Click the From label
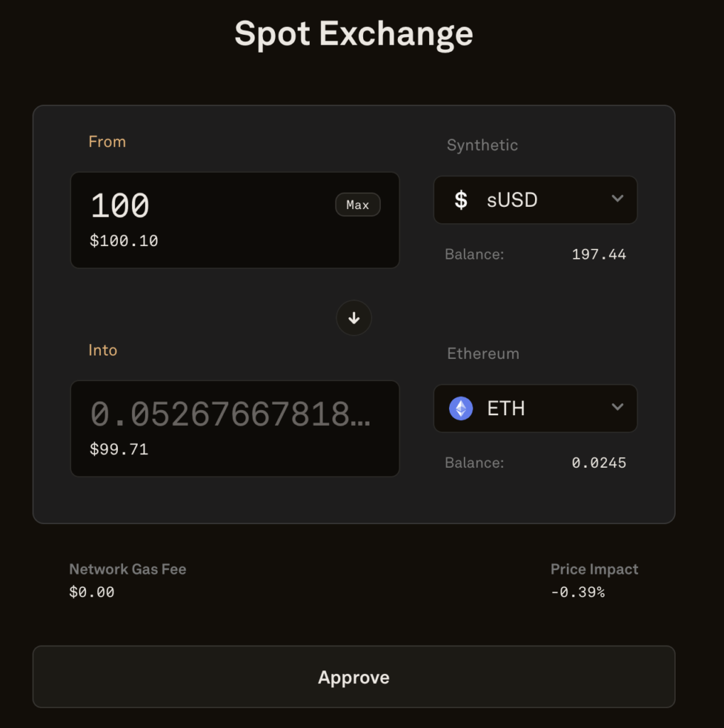This screenshot has height=728, width=724. pos(107,141)
